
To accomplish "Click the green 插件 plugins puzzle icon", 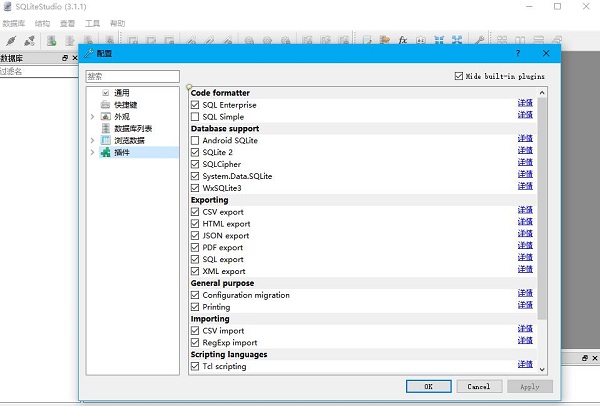I will tap(106, 153).
